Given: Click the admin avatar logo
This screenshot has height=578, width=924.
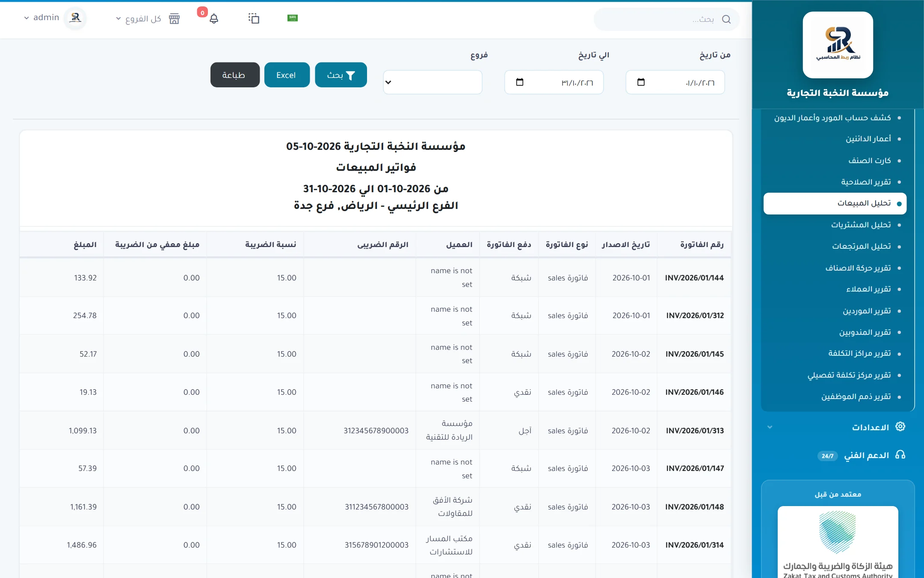Looking at the screenshot, I should tap(76, 18).
